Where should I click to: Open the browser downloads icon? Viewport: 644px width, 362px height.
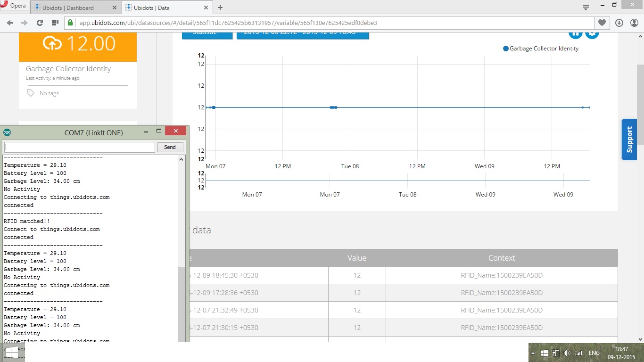coord(619,23)
